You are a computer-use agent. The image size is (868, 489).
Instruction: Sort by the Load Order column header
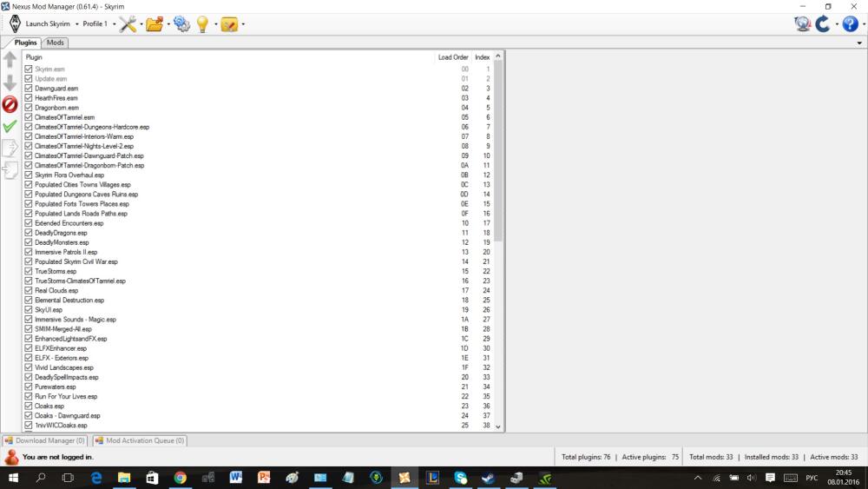453,57
